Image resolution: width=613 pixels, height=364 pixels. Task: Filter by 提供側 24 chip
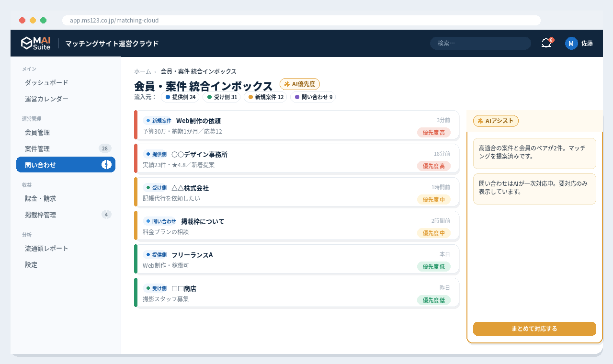(x=180, y=97)
